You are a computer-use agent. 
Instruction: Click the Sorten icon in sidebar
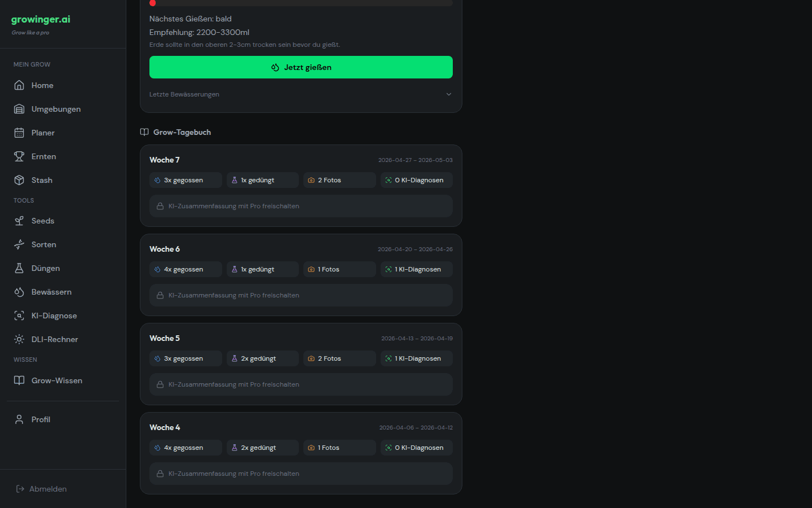(19, 244)
